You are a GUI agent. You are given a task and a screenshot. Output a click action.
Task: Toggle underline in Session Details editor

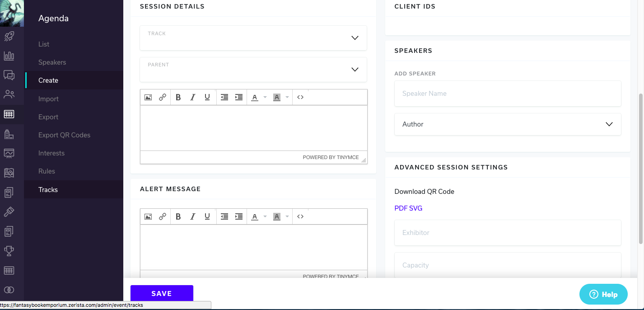click(207, 97)
